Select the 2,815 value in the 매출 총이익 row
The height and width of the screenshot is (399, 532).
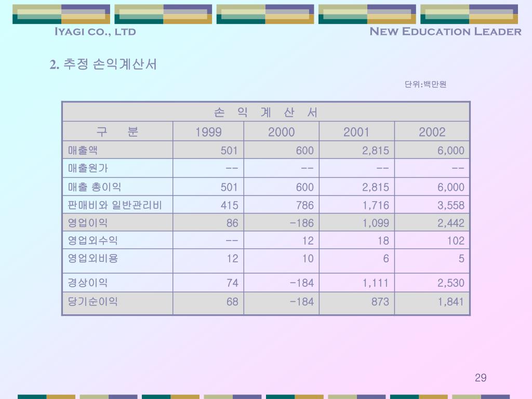click(376, 187)
